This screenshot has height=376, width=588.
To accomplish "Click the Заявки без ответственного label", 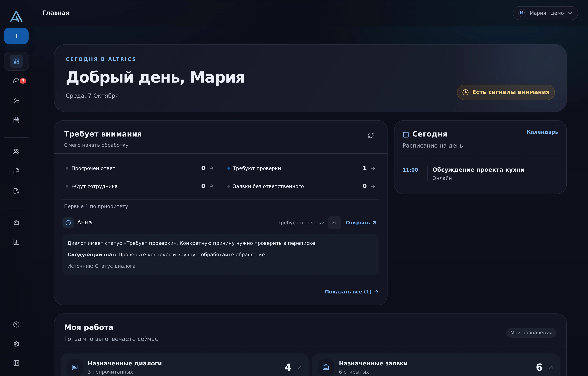I will pos(268,186).
